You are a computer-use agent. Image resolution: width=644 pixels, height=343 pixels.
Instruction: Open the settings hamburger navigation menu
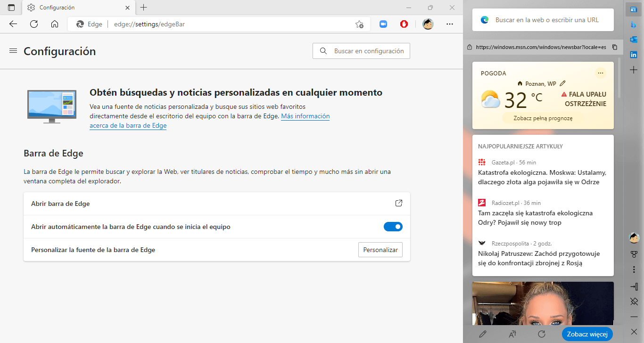[13, 51]
